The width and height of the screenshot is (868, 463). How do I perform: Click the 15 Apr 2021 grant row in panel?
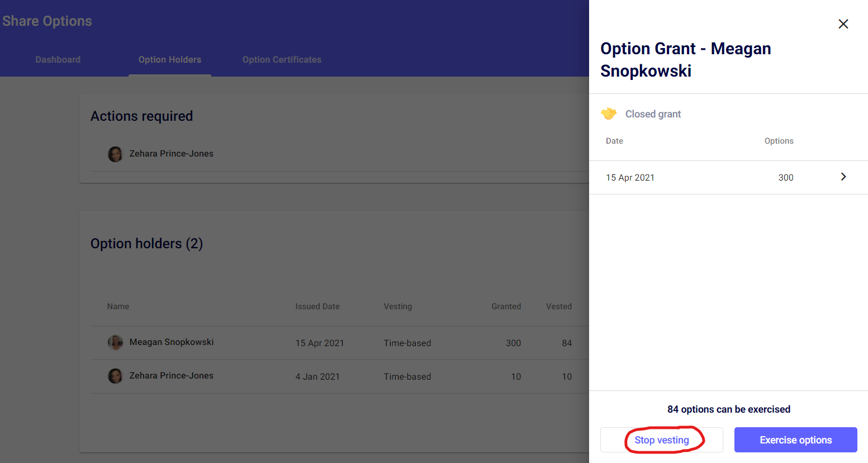click(x=728, y=177)
